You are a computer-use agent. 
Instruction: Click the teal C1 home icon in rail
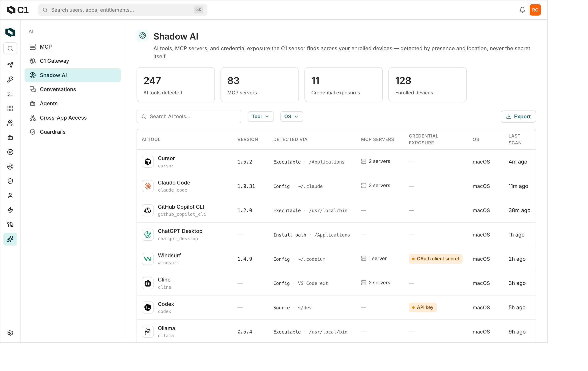tap(10, 32)
